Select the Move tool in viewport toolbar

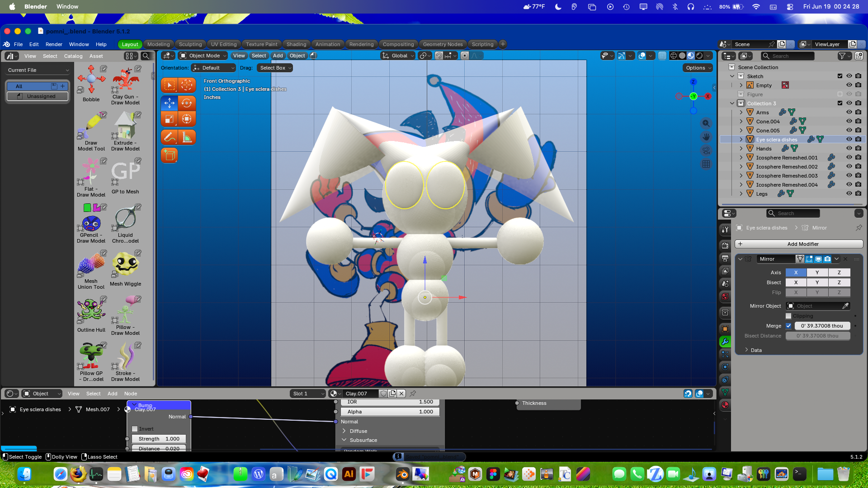tap(170, 103)
